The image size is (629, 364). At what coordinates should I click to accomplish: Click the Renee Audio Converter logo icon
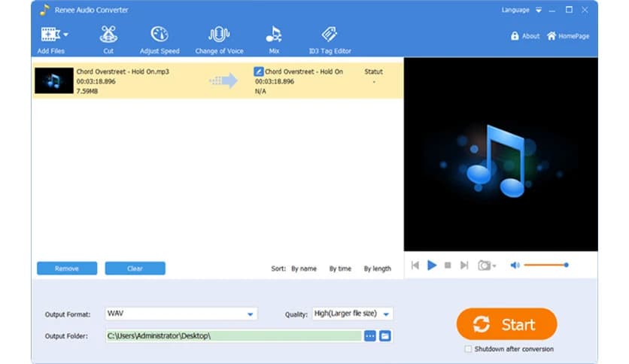click(x=44, y=10)
